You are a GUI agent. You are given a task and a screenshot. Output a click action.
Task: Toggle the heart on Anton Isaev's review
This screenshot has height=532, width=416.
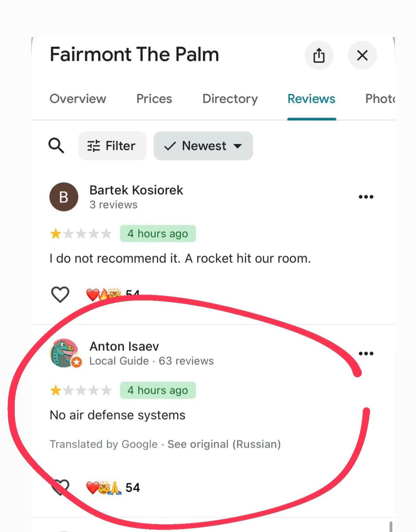(x=60, y=487)
